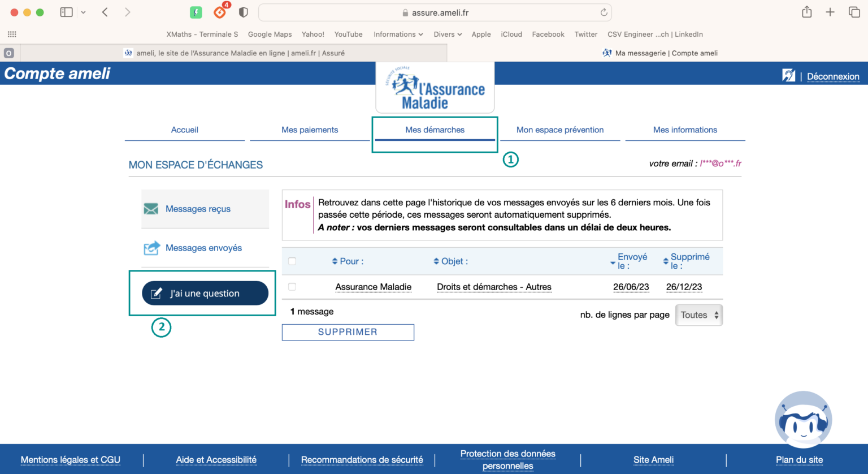
Task: Open the accessibility icon next to Déconnexion
Action: 789,75
